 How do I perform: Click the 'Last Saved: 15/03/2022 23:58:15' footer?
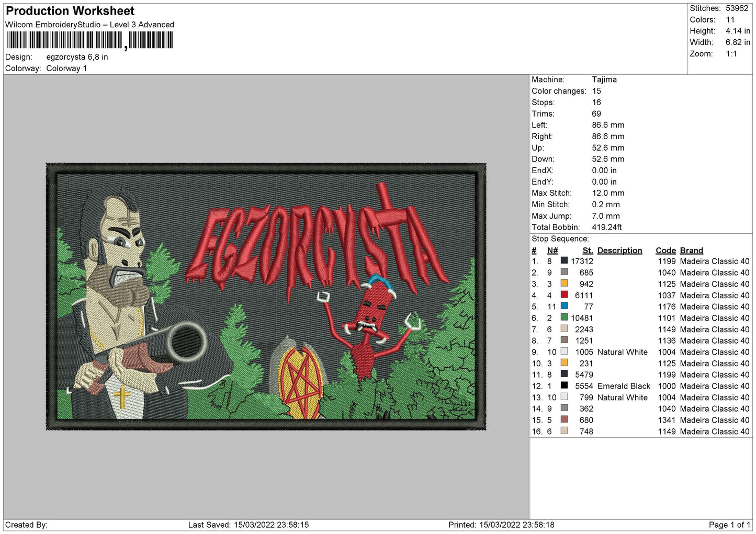tap(249, 525)
